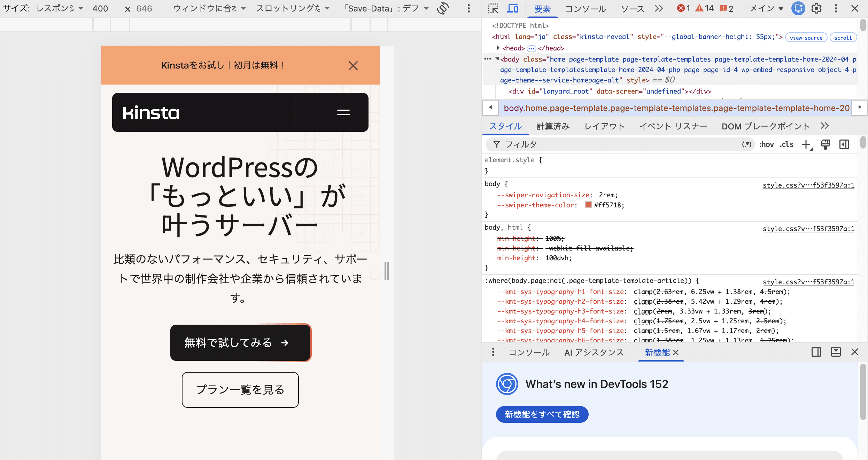The image size is (868, 460).
Task: Toggle the computed styles sidebar icon
Action: point(844,144)
